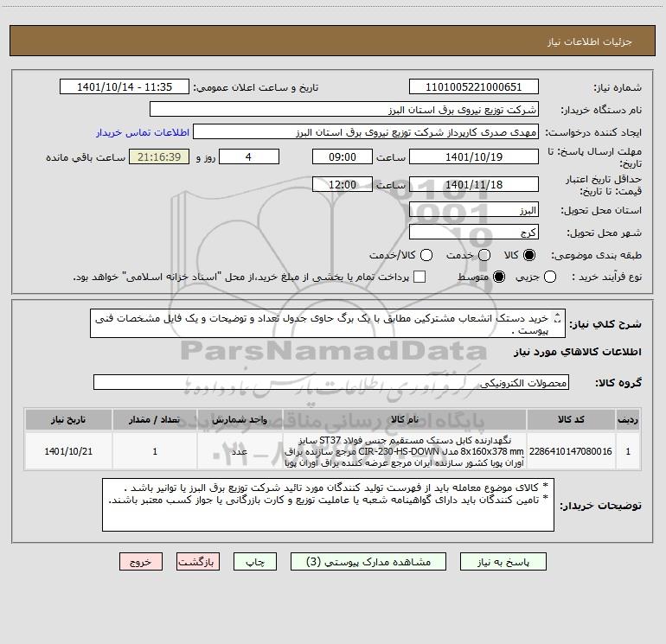The width and height of the screenshot is (666, 644).
Task: Click the request creator name field
Action: pos(366,132)
